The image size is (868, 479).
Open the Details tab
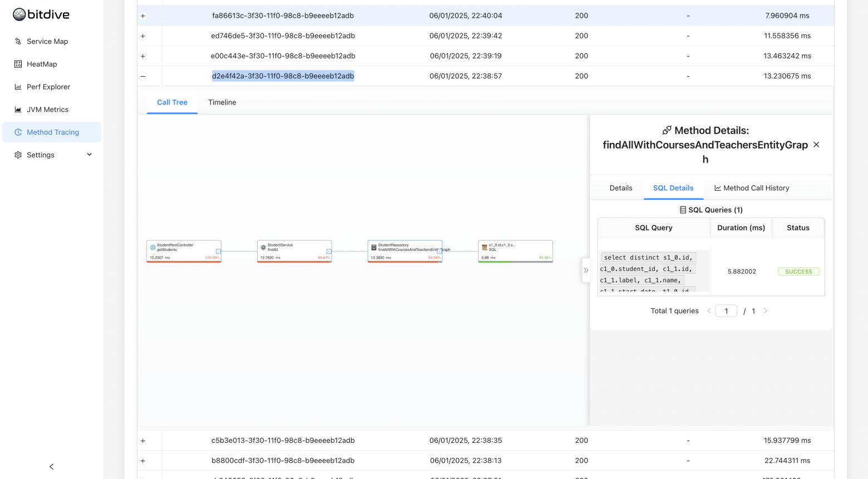pos(621,188)
